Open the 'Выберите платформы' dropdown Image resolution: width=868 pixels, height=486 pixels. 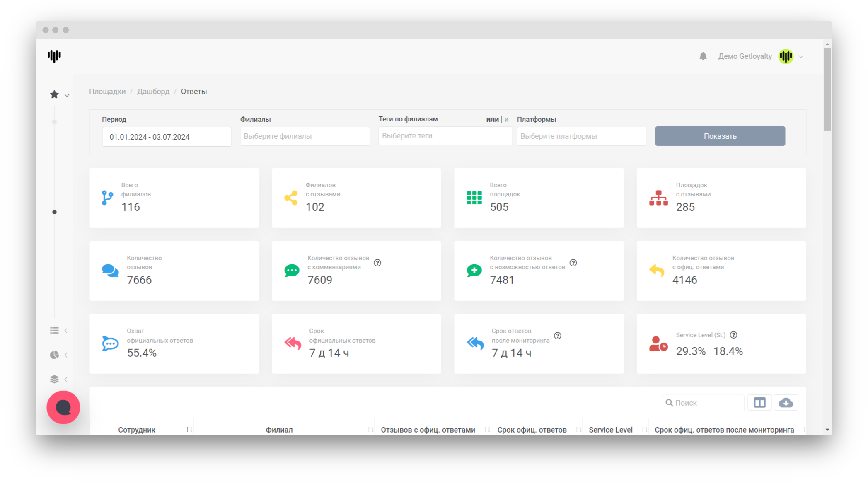(581, 136)
